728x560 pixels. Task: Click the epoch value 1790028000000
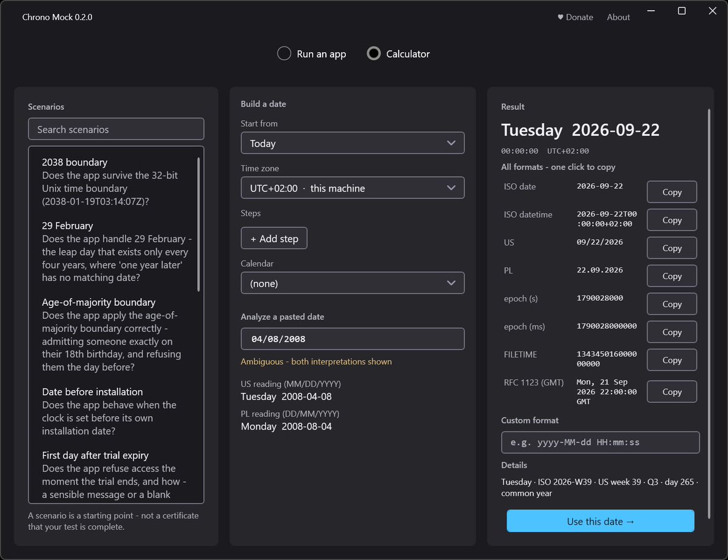click(x=607, y=326)
